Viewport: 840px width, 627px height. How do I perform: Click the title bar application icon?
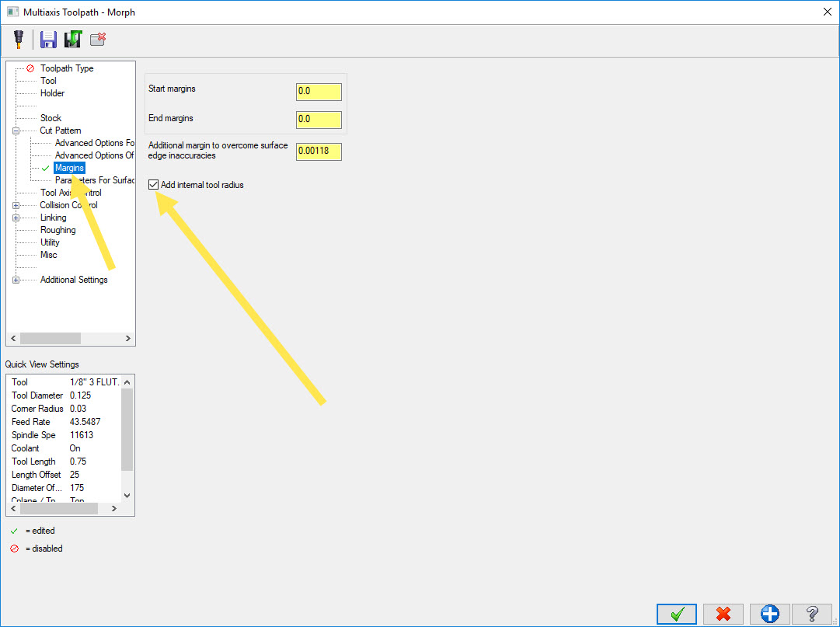(x=12, y=12)
